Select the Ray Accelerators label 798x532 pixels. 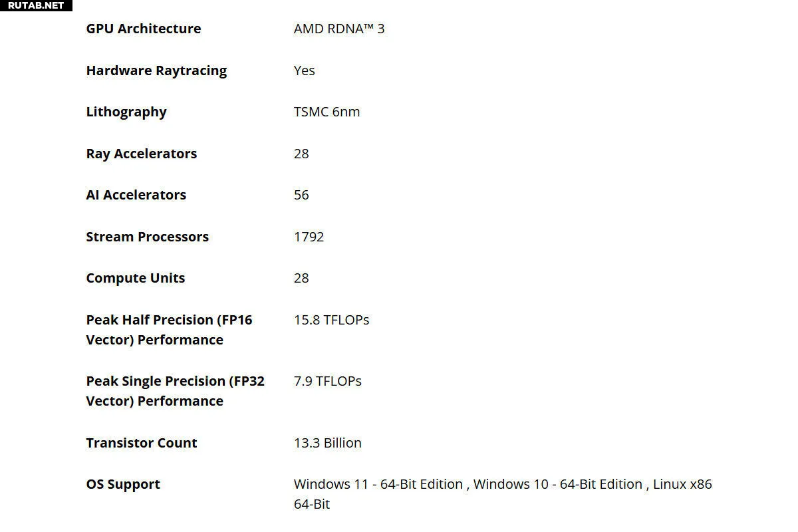pos(142,154)
